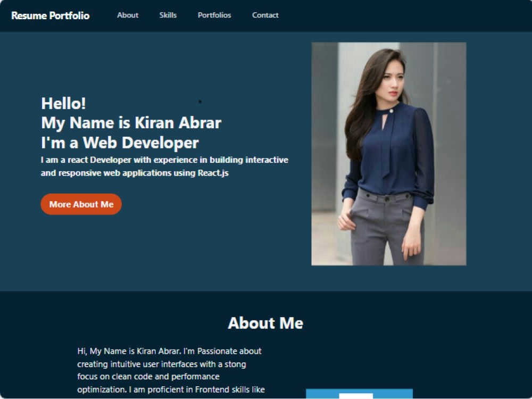Screen dimensions: 532x399
Task: Click the 'I'm a Web Developer' heading
Action: [x=120, y=143]
